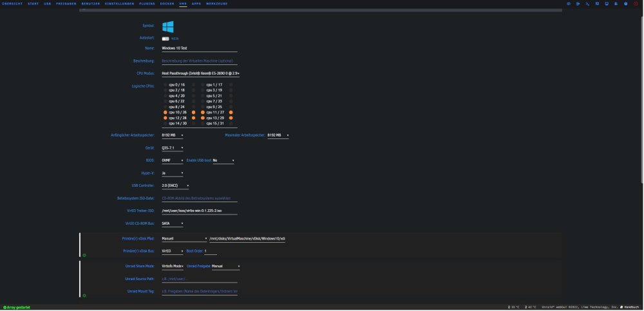The width and height of the screenshot is (644, 311).
Task: Open the USB menu item
Action: [x=48, y=4]
